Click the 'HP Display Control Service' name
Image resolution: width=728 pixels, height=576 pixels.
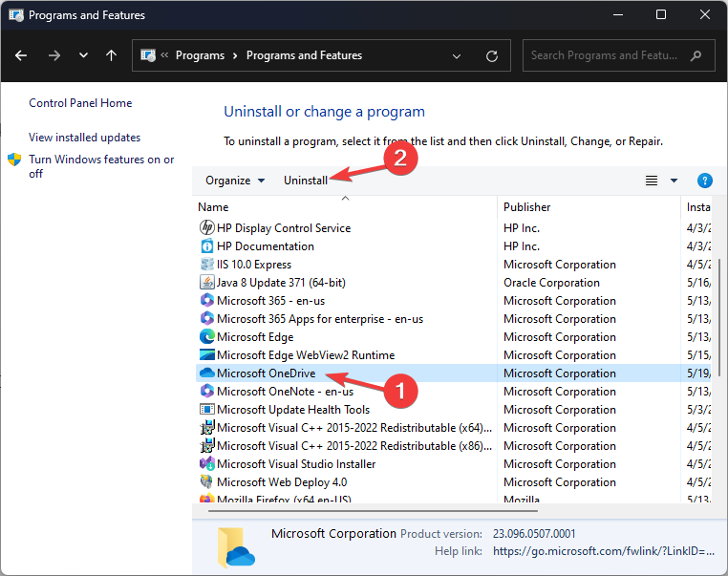[x=284, y=228]
